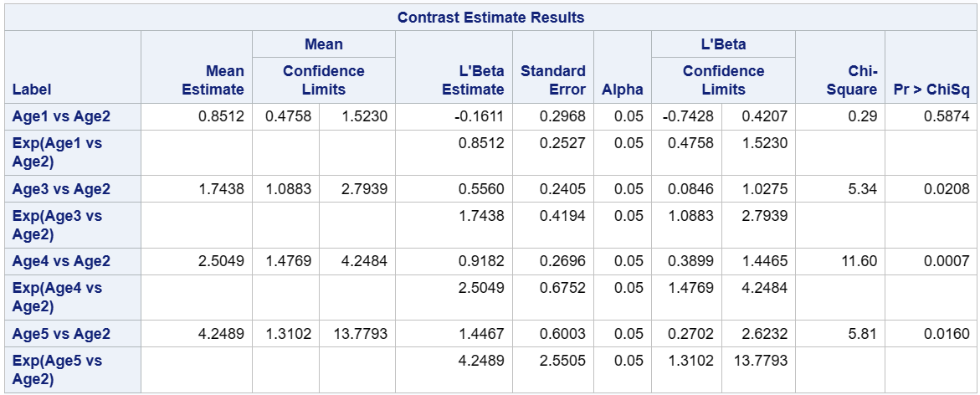Select the standard error value 0.6003
Image resolution: width=980 pixels, height=395 pixels.
pos(567,334)
